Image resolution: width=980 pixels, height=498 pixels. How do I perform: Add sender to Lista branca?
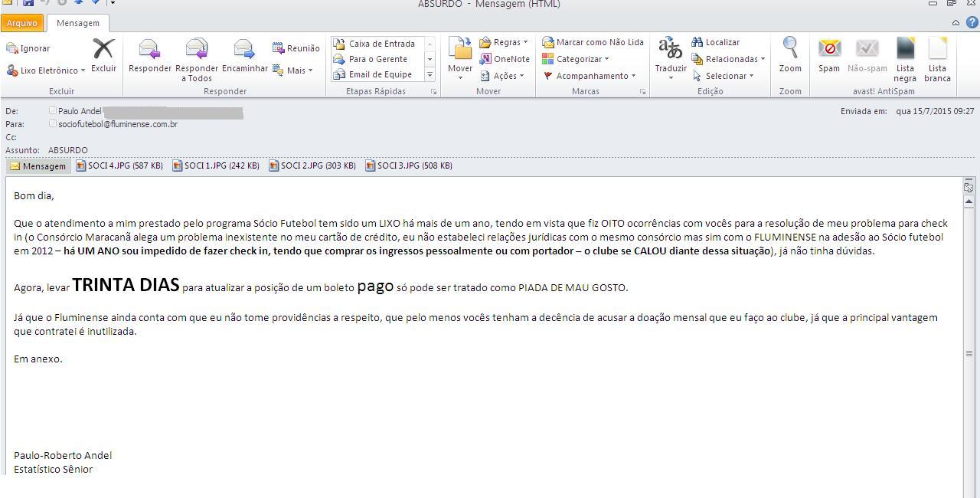click(937, 60)
